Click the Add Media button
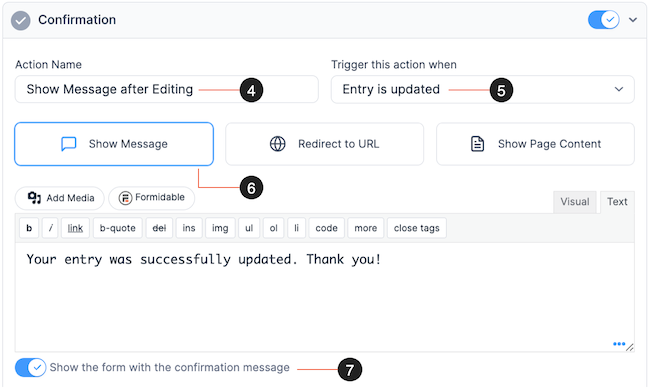Image resolution: width=650 pixels, height=390 pixels. tap(60, 198)
